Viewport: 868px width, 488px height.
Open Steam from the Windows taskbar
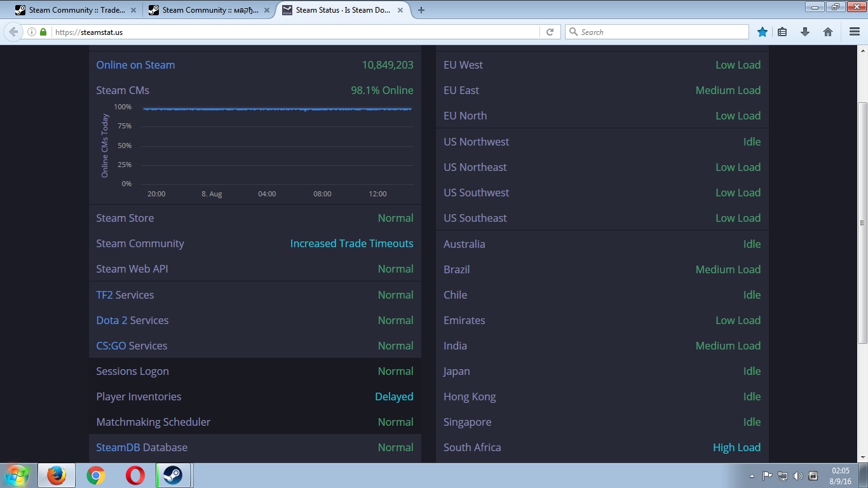(x=174, y=475)
